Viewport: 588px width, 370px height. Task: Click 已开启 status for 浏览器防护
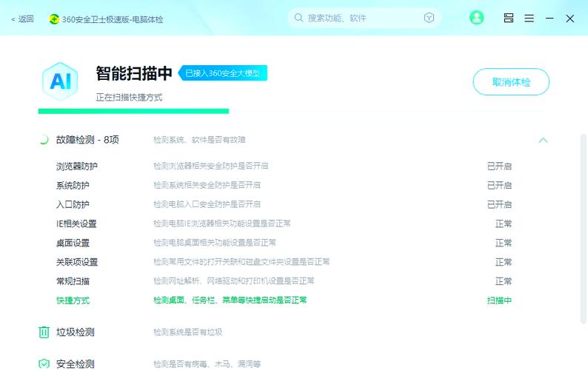pyautogui.click(x=499, y=166)
